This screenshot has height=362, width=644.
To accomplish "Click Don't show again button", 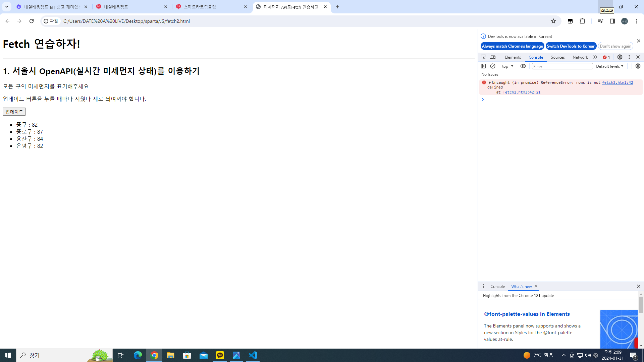I will tap(615, 46).
